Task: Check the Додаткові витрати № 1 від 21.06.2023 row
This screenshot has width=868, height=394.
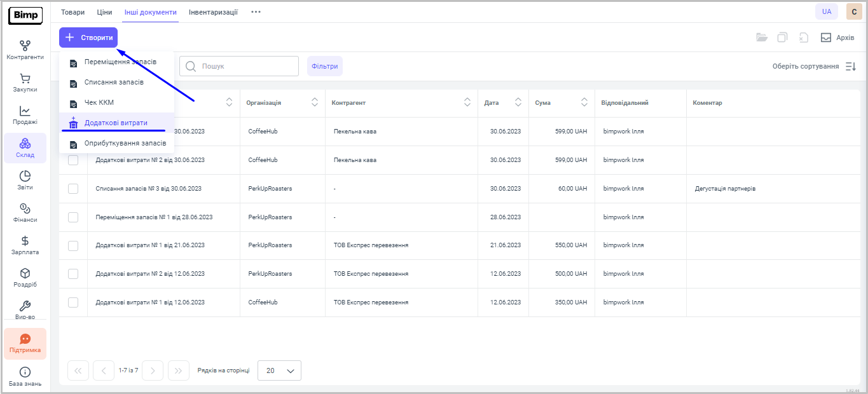Action: click(x=73, y=245)
